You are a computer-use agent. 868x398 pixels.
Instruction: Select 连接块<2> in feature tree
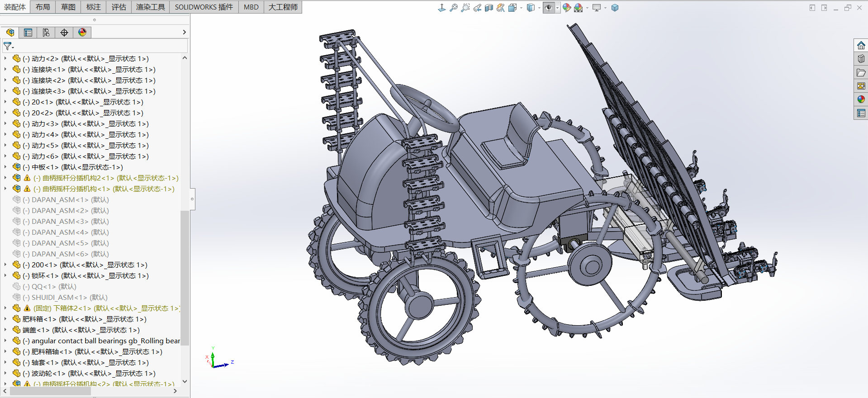tap(84, 80)
